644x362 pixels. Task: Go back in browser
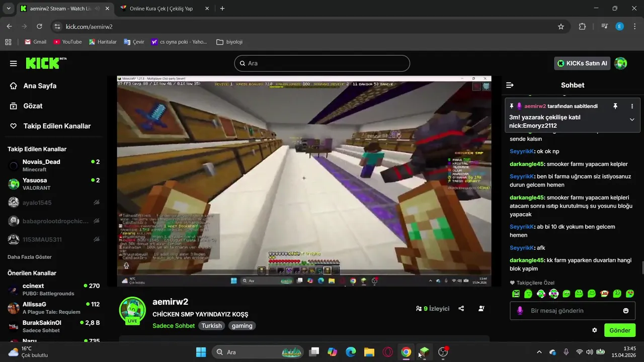(x=9, y=27)
